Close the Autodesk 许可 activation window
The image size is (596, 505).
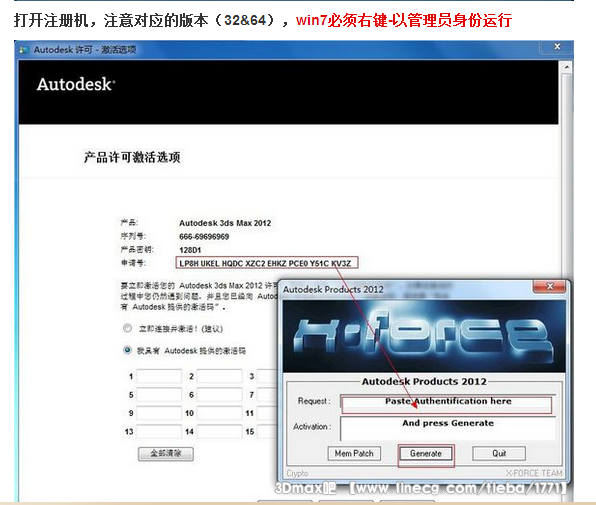click(x=557, y=46)
